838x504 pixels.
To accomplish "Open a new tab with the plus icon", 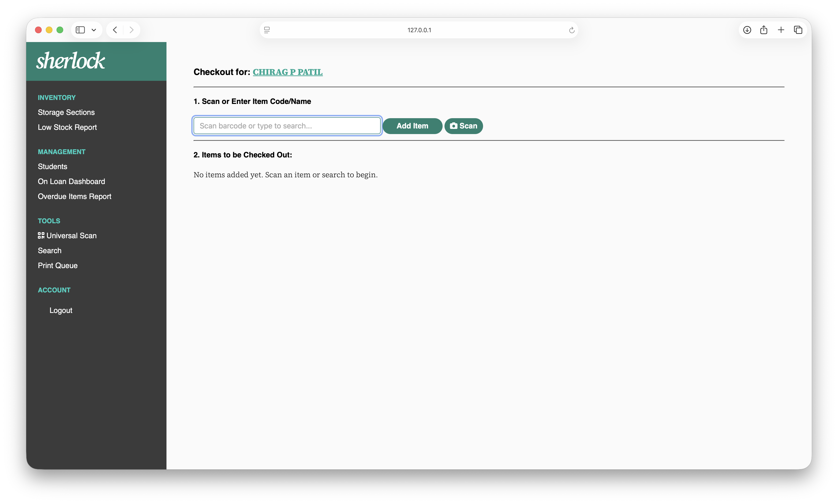I will pos(781,30).
